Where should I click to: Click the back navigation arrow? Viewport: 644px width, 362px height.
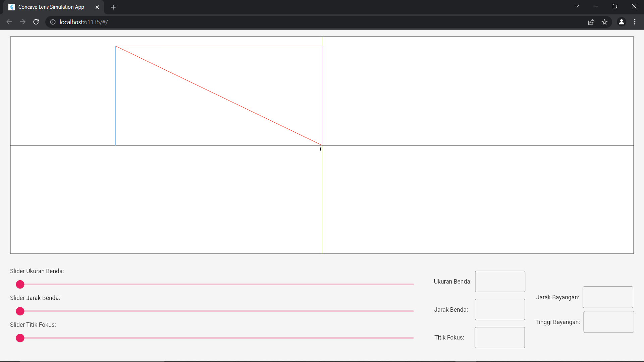tap(9, 22)
